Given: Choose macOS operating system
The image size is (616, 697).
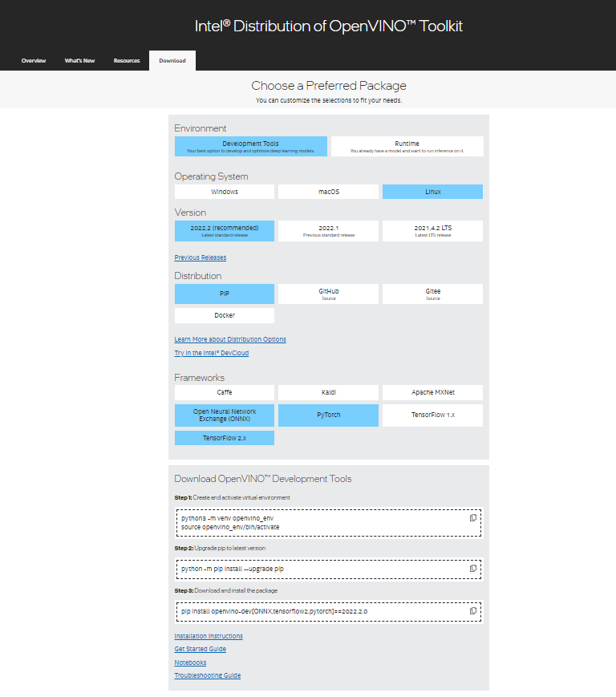Looking at the screenshot, I should 328,192.
